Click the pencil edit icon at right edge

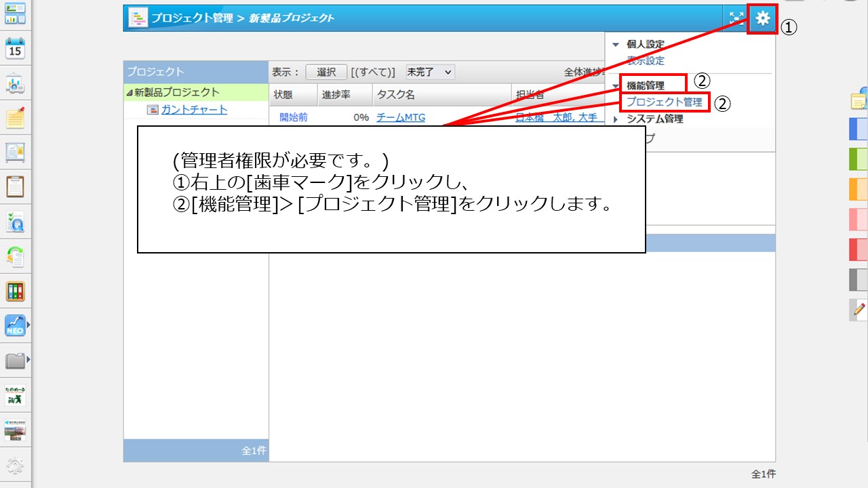pos(859,310)
